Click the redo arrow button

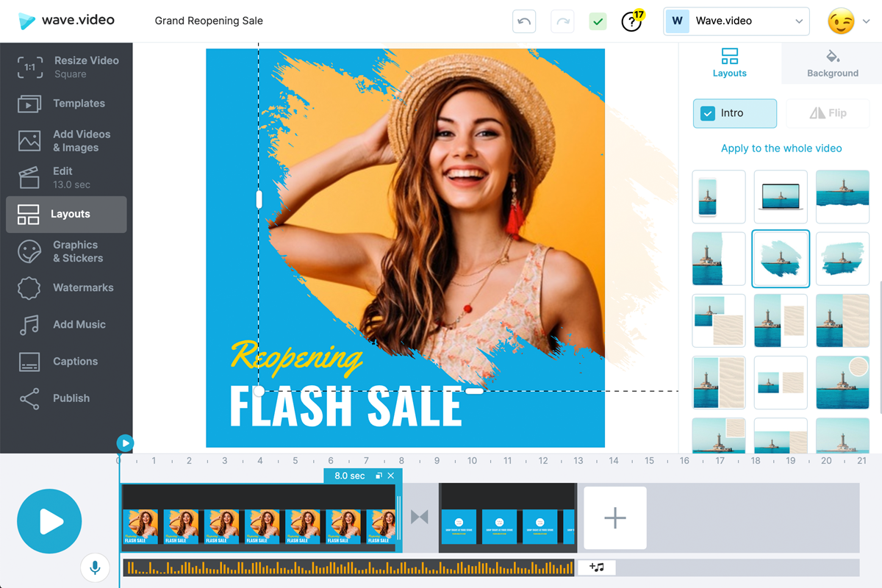click(562, 21)
